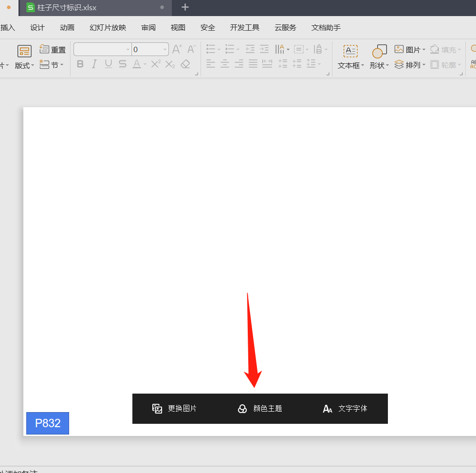Click the 文本框 text box icon

350,51
